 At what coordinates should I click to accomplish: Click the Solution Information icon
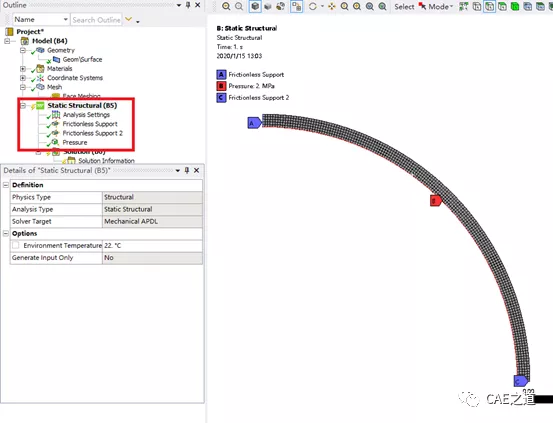(x=71, y=161)
